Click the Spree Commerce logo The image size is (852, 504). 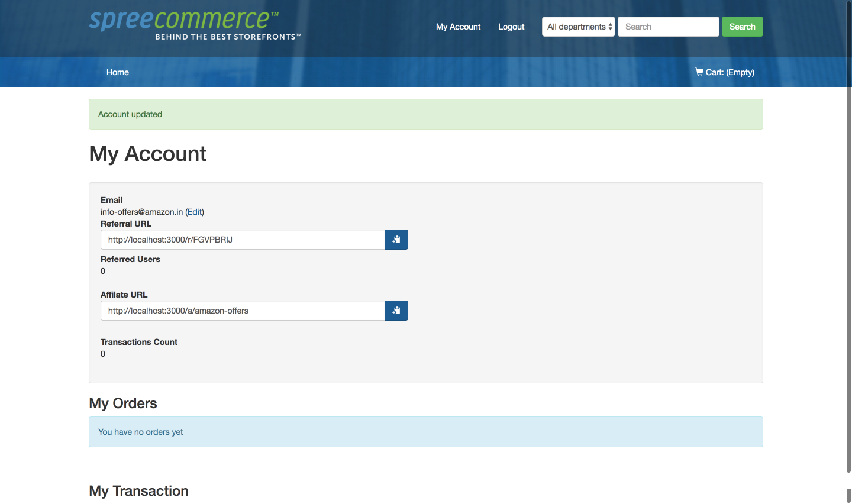(195, 25)
